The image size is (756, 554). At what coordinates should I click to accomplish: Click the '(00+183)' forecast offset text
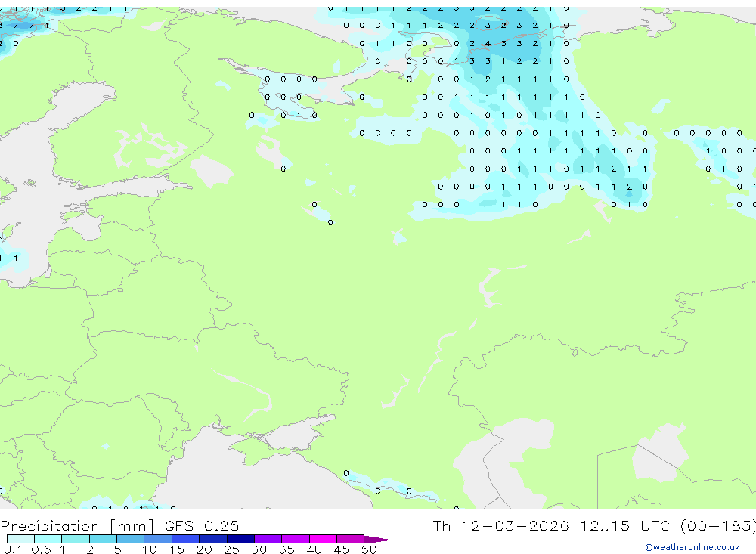(718, 526)
